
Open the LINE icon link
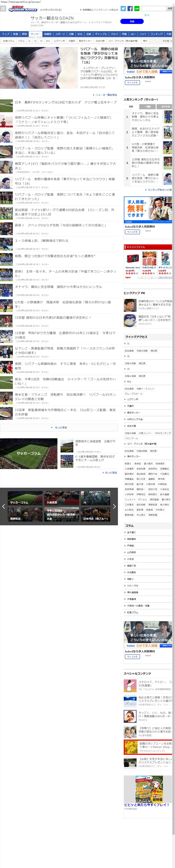point(137,8)
